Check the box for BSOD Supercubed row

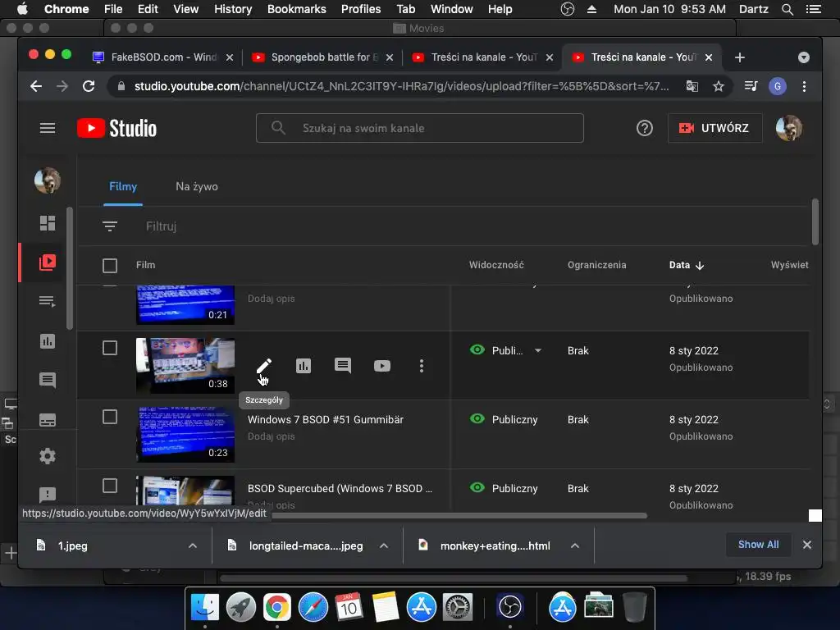pos(110,486)
